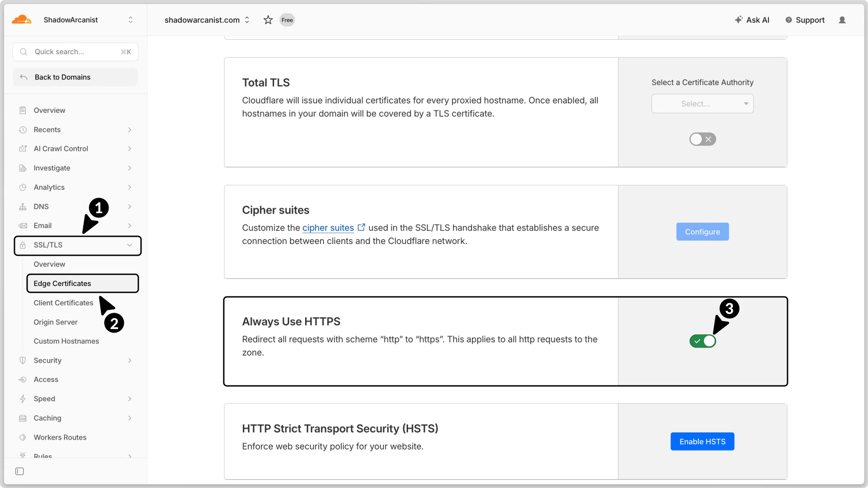Click the Email envelope icon
868x488 pixels.
[x=23, y=225]
